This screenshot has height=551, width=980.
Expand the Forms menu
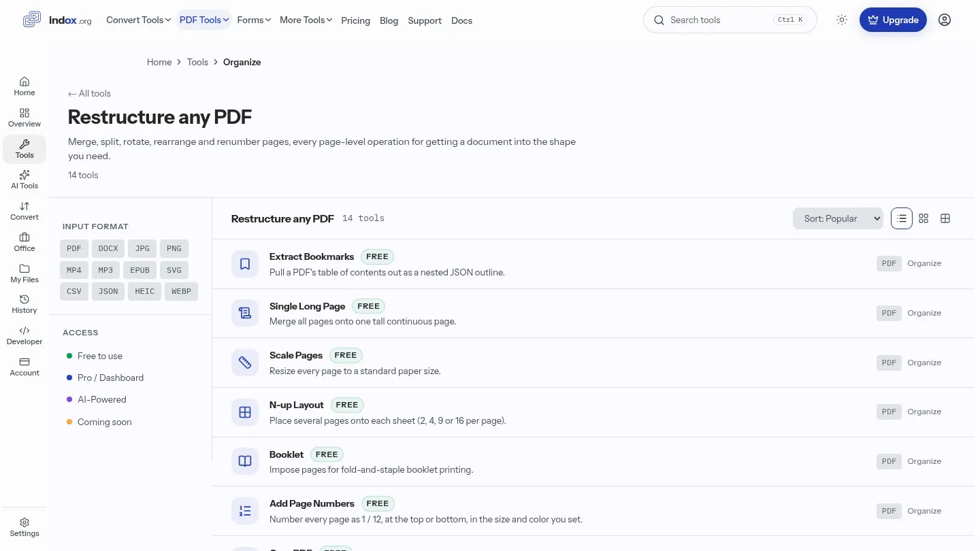click(254, 20)
